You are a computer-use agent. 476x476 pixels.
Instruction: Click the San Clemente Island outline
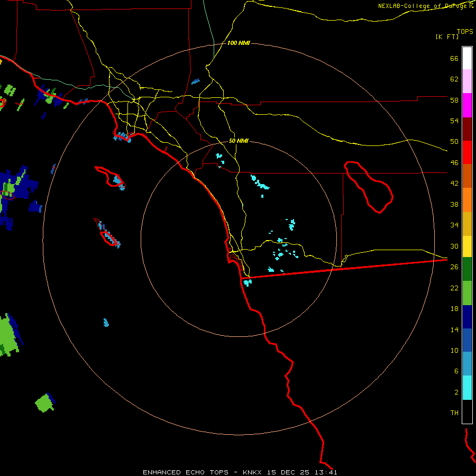[x=106, y=232]
